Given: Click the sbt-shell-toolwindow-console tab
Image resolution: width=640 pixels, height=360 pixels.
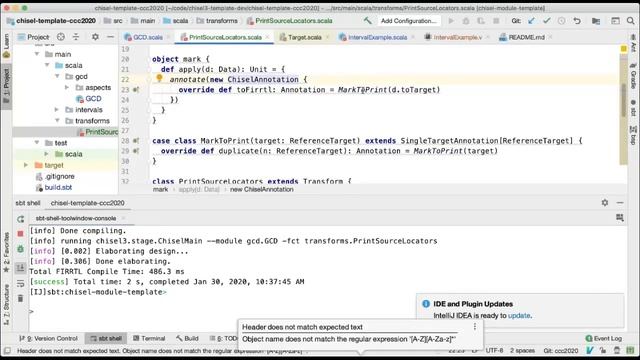Looking at the screenshot, I should [x=76, y=218].
